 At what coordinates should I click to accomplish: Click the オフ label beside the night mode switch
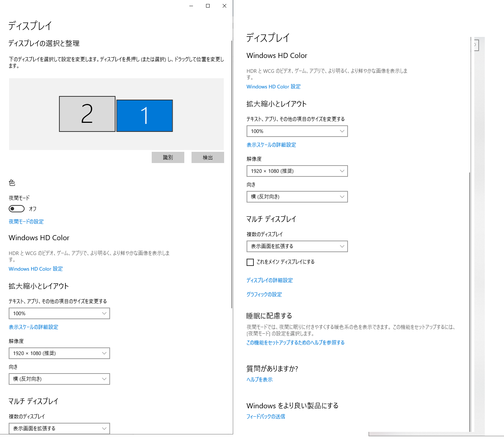tap(33, 209)
